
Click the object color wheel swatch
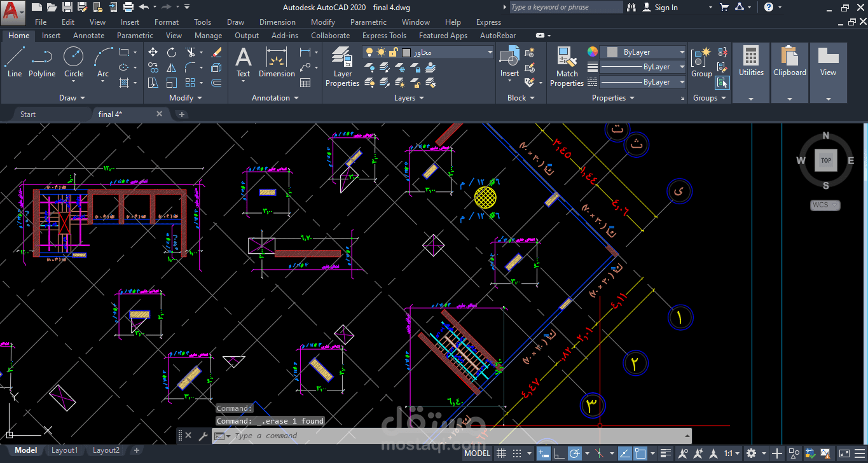592,52
